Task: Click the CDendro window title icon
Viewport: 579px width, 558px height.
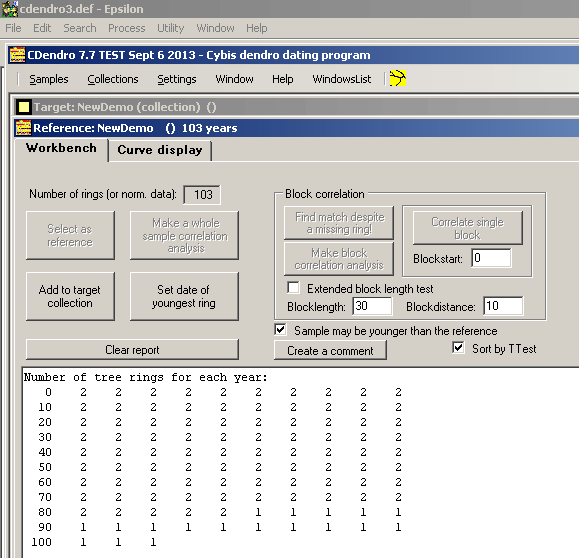Action: 17,55
